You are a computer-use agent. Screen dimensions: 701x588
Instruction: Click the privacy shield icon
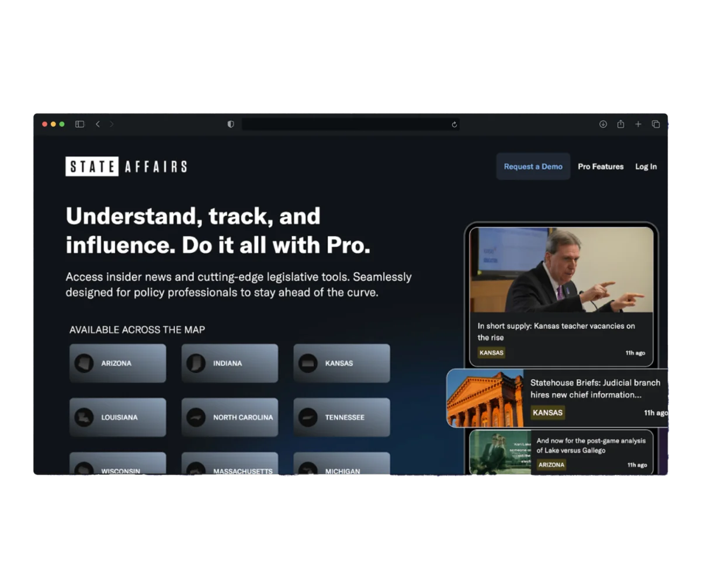click(x=231, y=124)
